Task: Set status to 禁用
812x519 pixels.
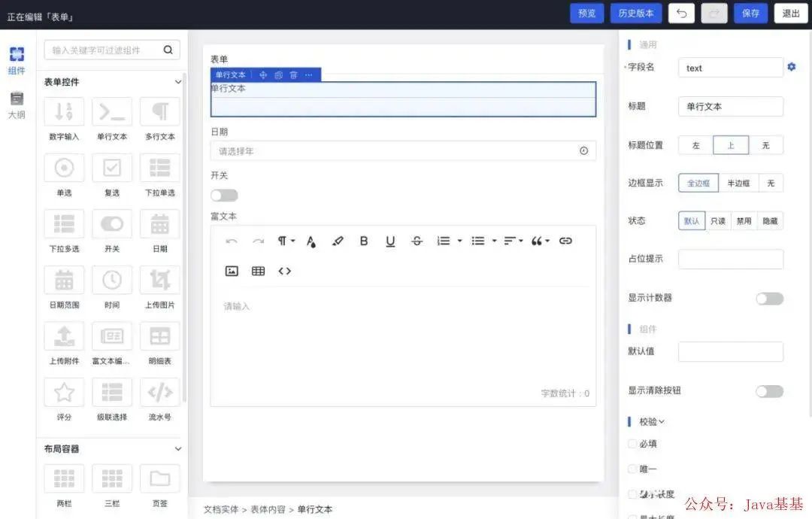Action: click(x=744, y=221)
